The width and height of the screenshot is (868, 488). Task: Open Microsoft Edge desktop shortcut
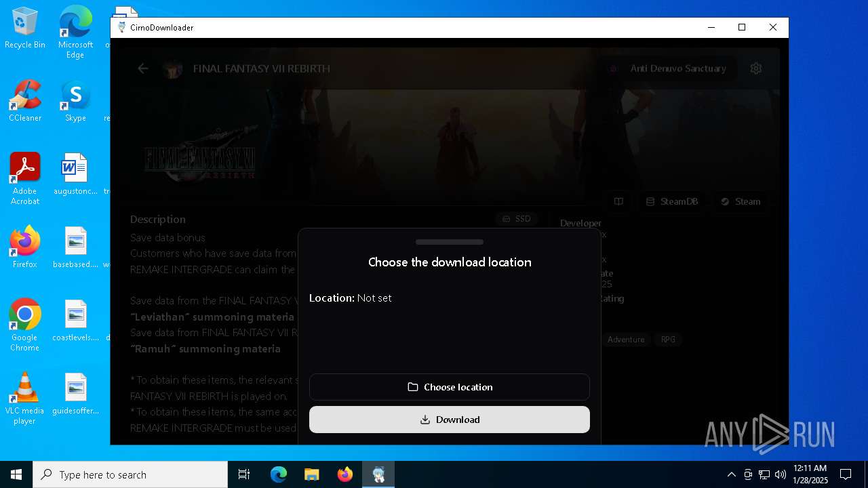75,33
